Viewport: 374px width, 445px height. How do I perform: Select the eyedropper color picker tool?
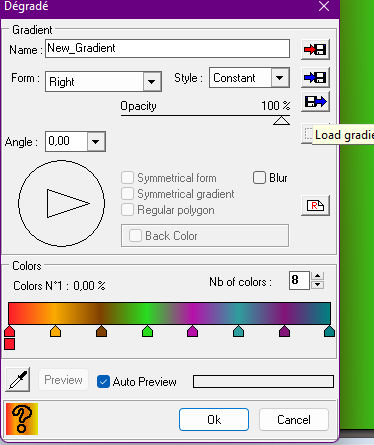(18, 380)
